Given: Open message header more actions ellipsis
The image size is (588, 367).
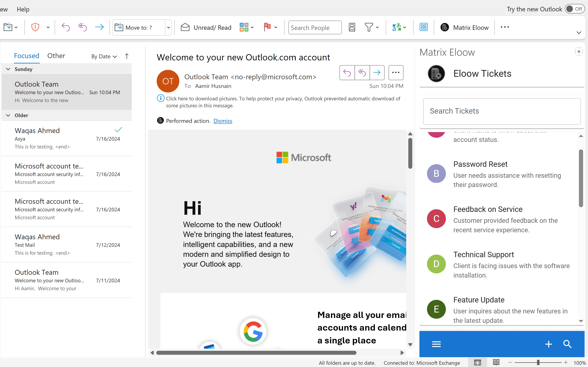Looking at the screenshot, I should tap(396, 73).
